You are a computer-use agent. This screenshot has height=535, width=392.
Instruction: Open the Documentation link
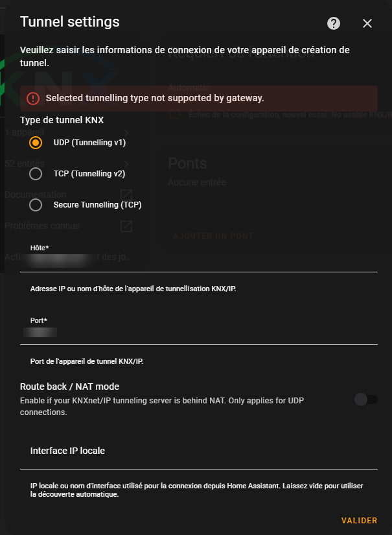(x=36, y=195)
